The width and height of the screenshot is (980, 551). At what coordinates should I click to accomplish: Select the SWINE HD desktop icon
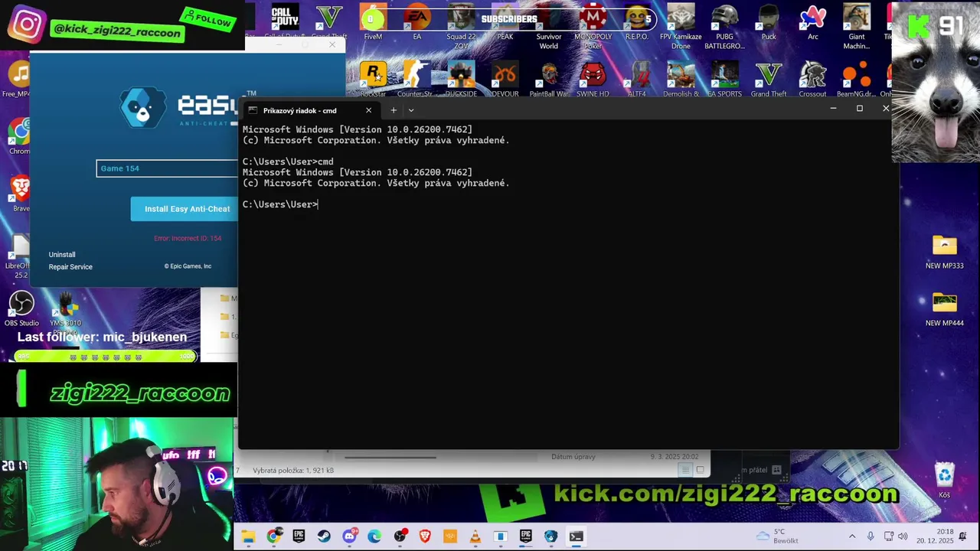pyautogui.click(x=593, y=79)
